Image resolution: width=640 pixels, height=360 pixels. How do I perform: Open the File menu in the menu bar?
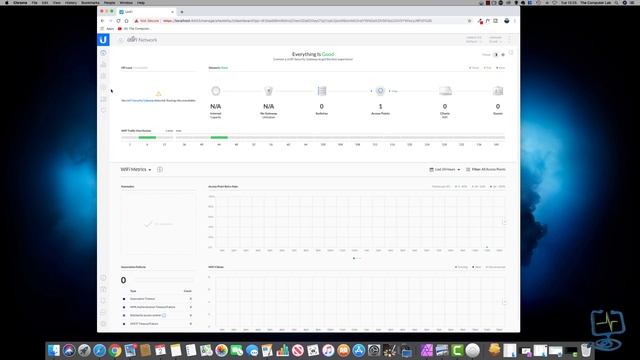(35, 2)
